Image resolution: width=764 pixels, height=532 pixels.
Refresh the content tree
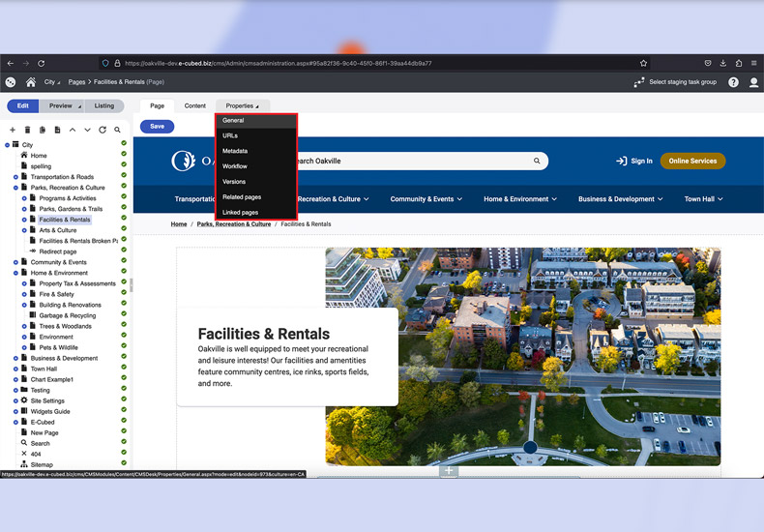[x=103, y=130]
